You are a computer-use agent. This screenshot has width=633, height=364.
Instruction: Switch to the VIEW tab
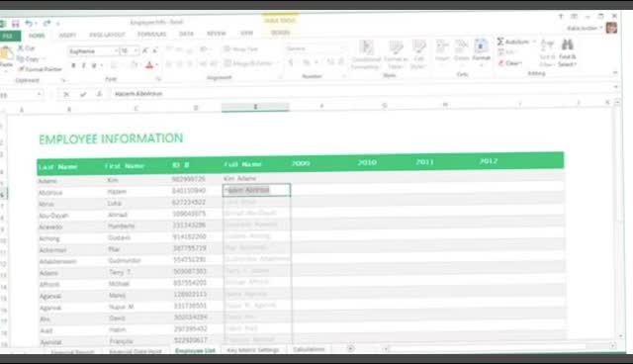tap(246, 33)
